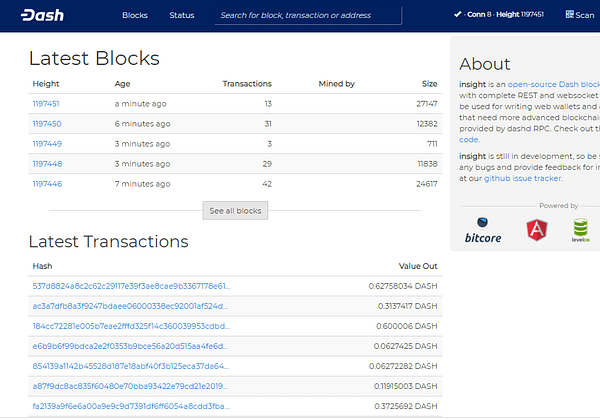Click the connection status checkmark indicator
The image size is (600, 420).
[485, 14]
